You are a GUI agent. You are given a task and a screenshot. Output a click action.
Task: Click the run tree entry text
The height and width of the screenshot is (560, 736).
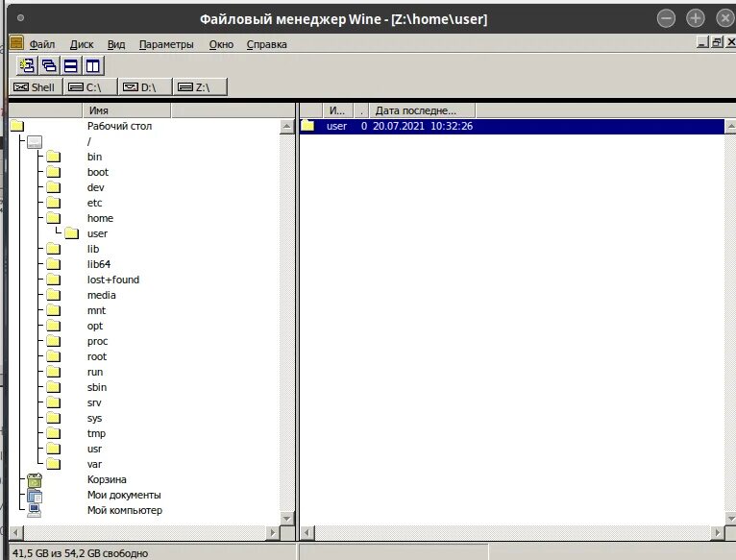pos(95,373)
